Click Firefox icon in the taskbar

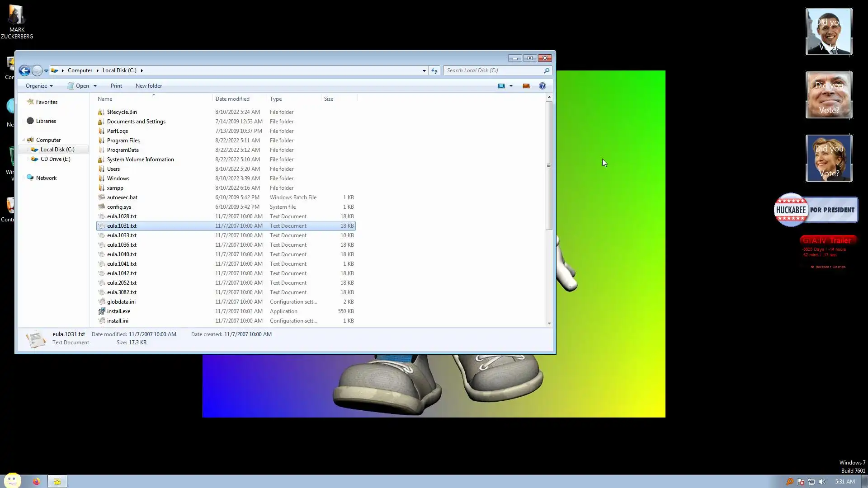tap(36, 481)
